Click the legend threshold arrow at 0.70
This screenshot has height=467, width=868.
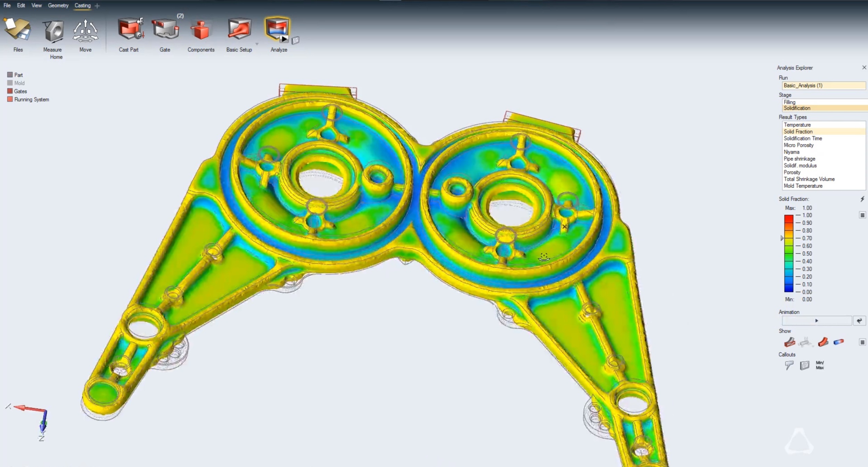[x=782, y=238]
